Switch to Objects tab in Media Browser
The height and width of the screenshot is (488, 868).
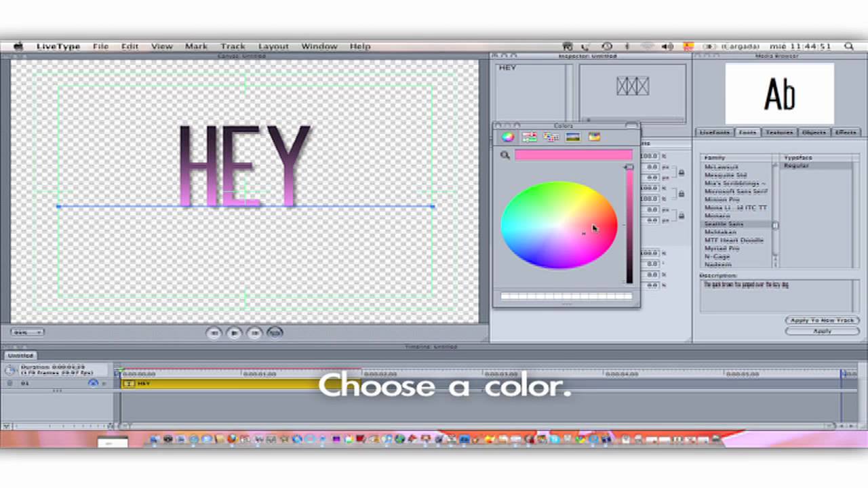click(x=814, y=132)
